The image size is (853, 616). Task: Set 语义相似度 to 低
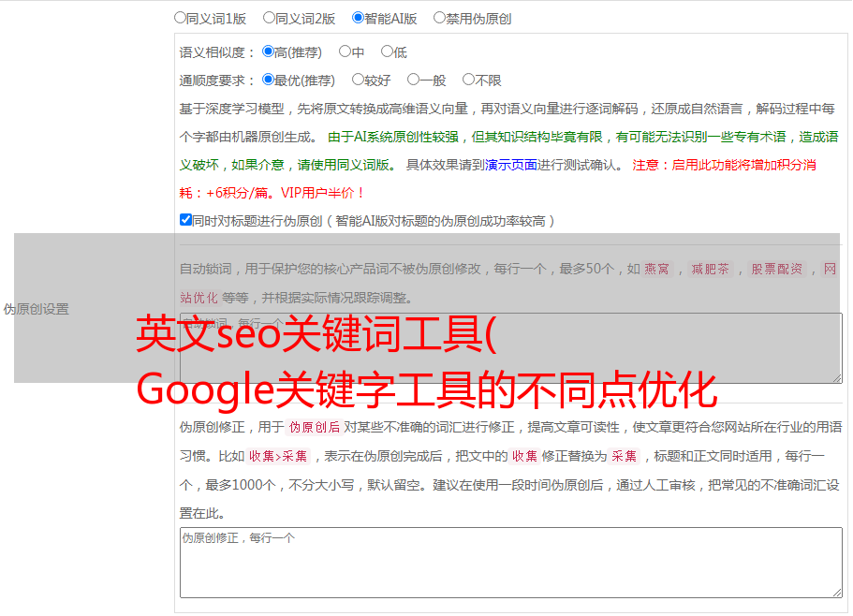387,51
